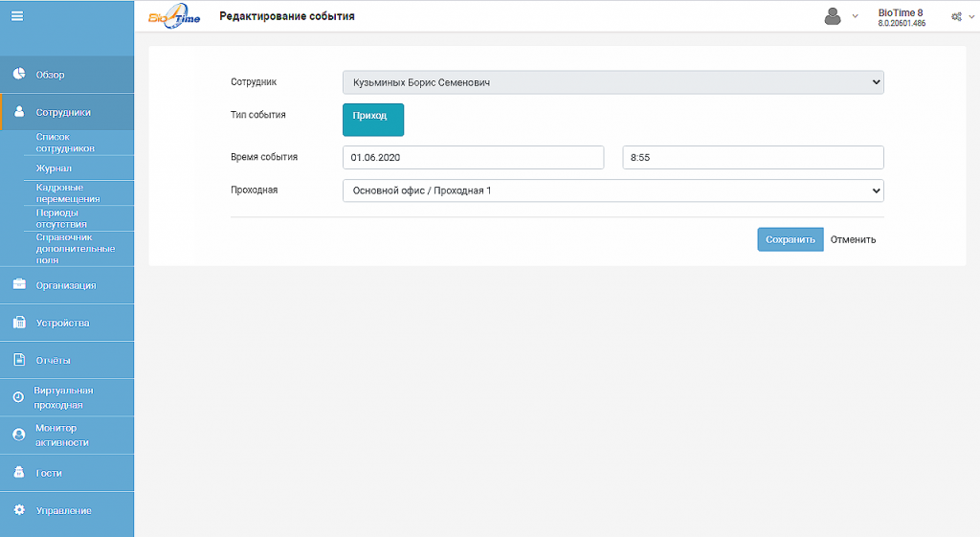Expand the Сотрудник employee dropdown

613,82
